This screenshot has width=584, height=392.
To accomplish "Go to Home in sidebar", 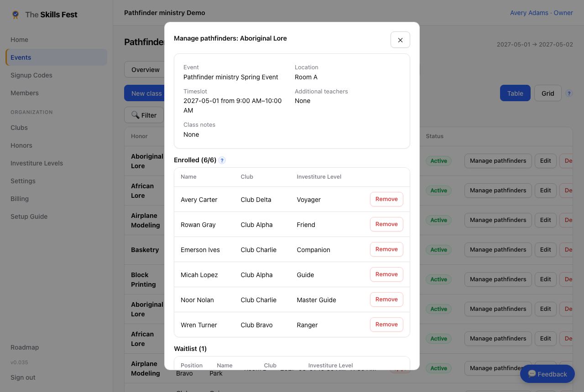I will pos(57,40).
